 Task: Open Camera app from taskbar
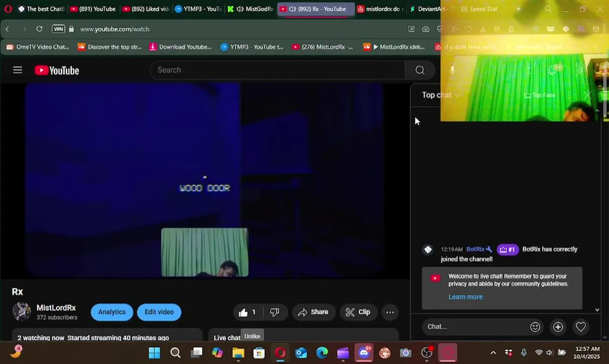pos(406,353)
